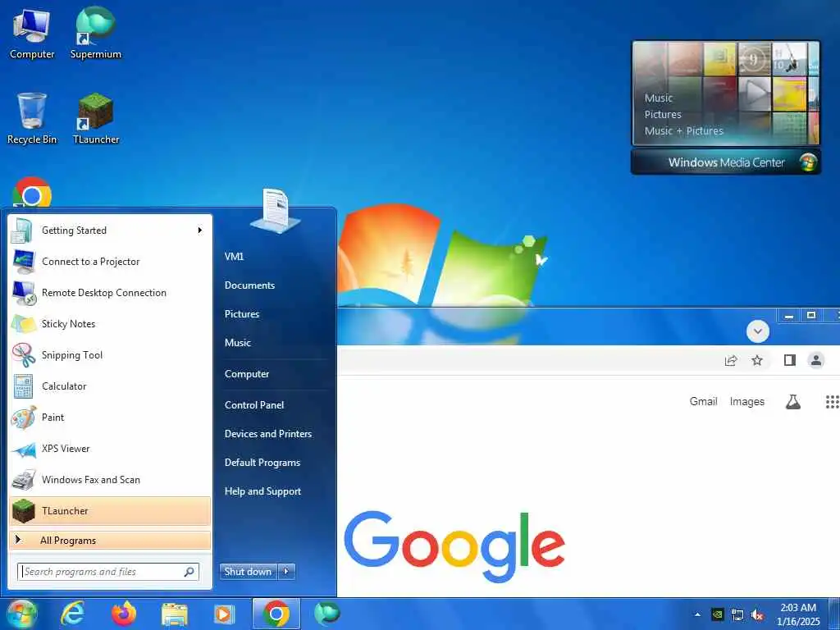Open Sticky Notes from Start menu

point(110,323)
